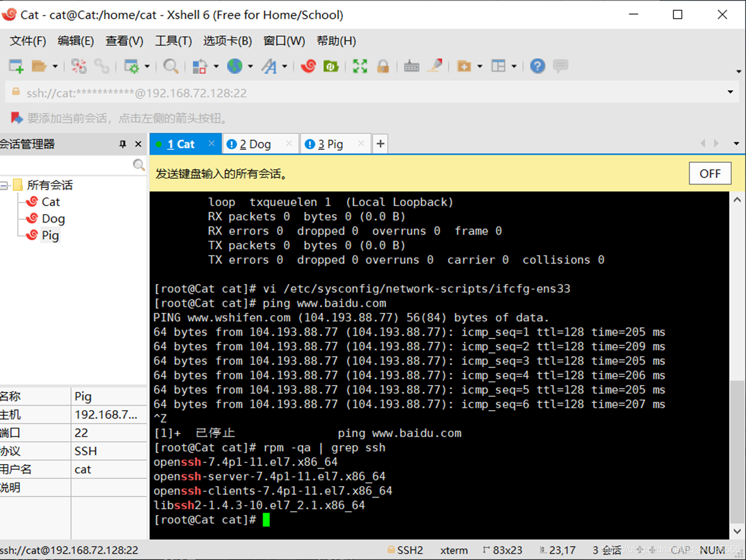Click the speech bubble feedback icon
746x560 pixels.
coord(560,66)
